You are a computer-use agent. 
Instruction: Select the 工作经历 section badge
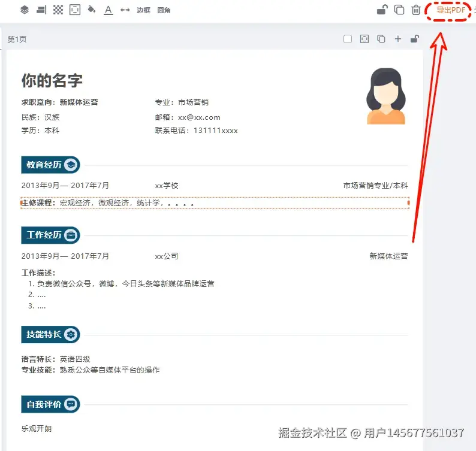[x=51, y=235]
